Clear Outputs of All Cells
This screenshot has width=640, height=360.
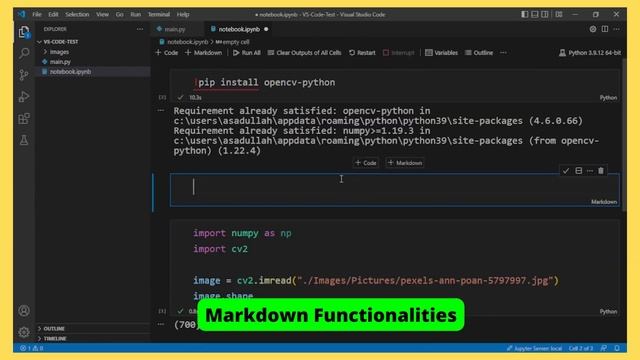pos(304,53)
